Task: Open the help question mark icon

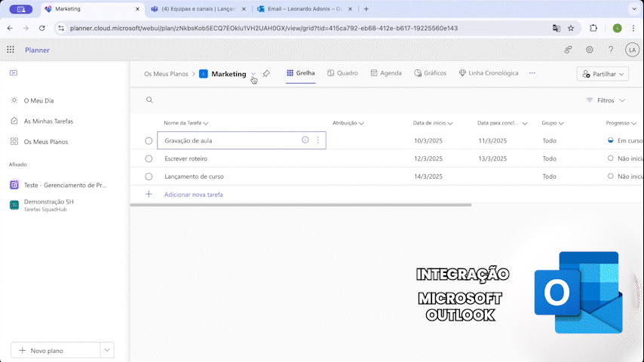Action: 611,50
